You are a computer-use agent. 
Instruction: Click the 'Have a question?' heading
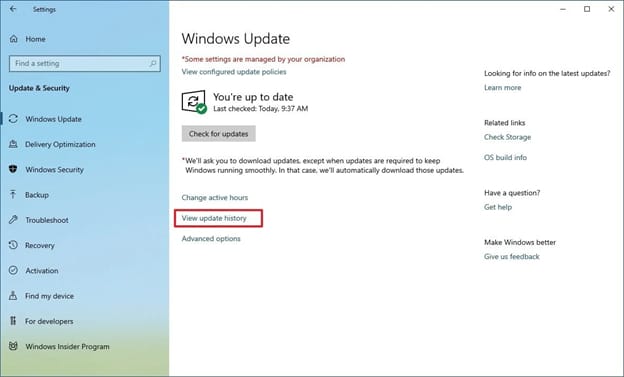coord(512,193)
